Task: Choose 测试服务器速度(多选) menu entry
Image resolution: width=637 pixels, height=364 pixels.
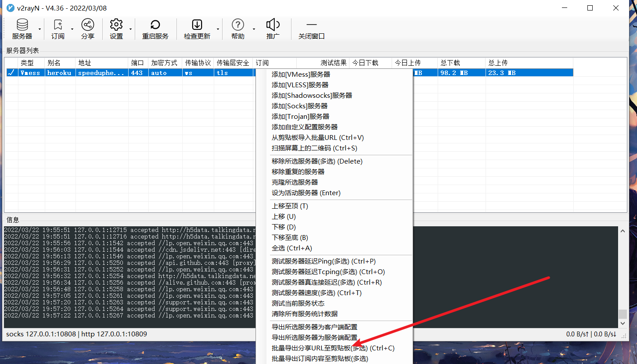Action: point(334,293)
